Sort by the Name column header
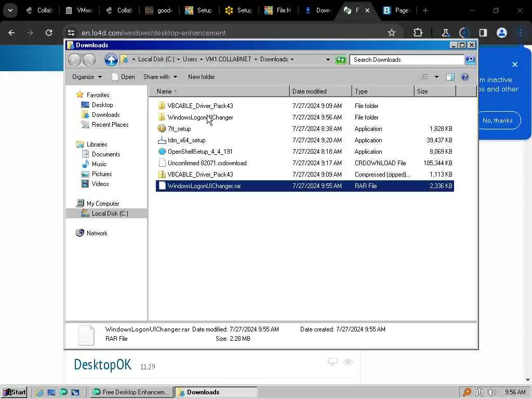532x399 pixels. click(219, 91)
